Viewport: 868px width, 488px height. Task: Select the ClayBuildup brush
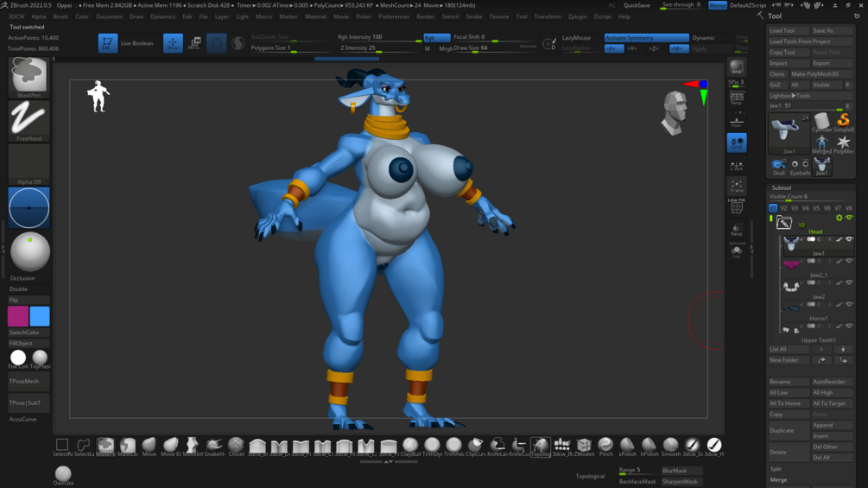point(410,446)
